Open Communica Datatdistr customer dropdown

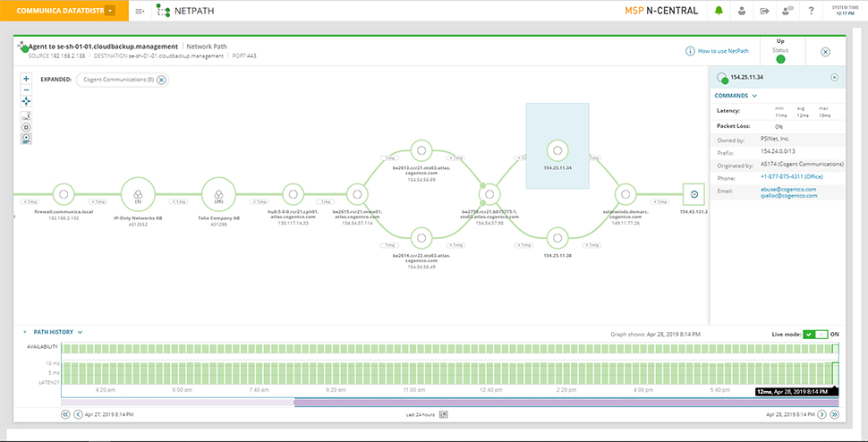coord(110,11)
